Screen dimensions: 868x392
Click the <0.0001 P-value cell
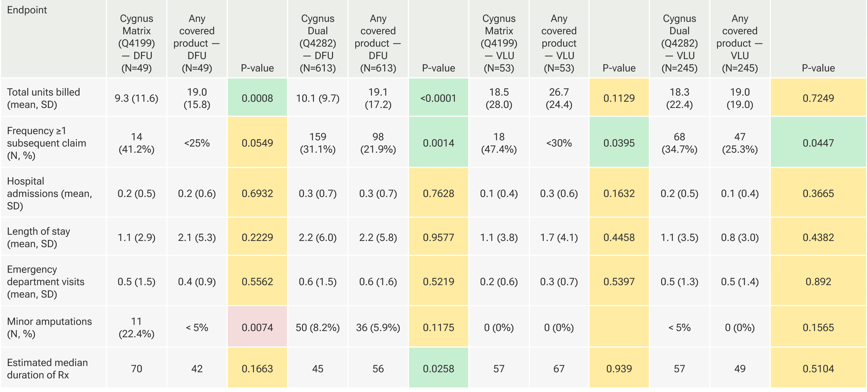click(438, 98)
